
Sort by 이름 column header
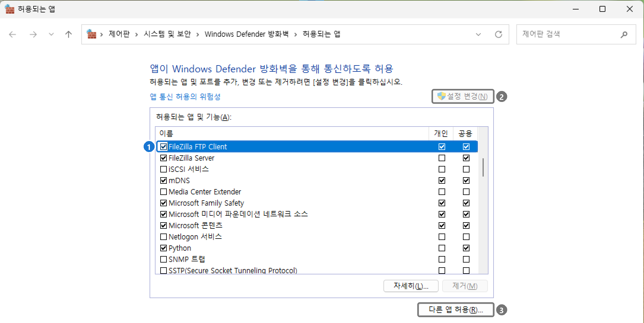pos(292,134)
